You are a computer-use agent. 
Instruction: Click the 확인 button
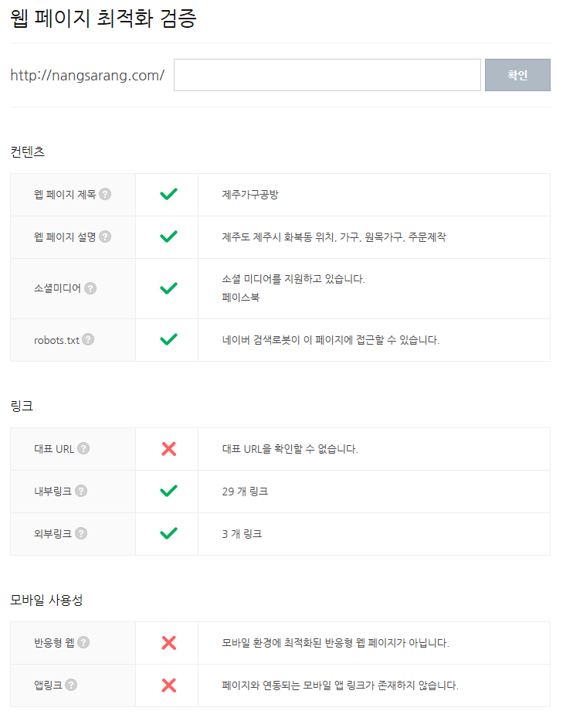[517, 75]
